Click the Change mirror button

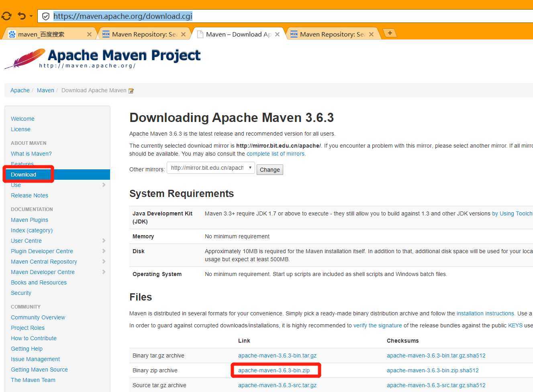(270, 170)
